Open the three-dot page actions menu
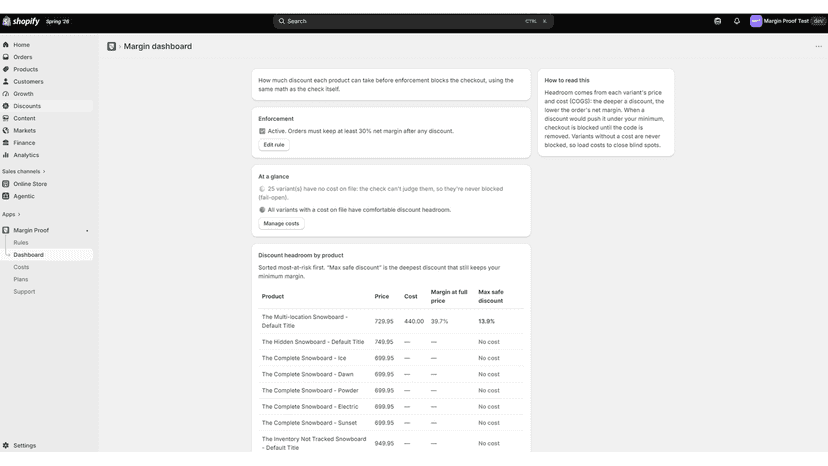The image size is (828, 466). [818, 46]
